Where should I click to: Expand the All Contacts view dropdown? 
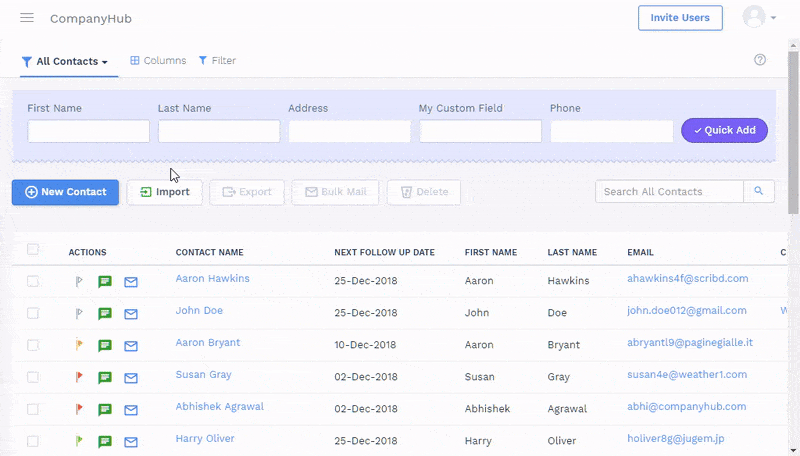pos(65,62)
